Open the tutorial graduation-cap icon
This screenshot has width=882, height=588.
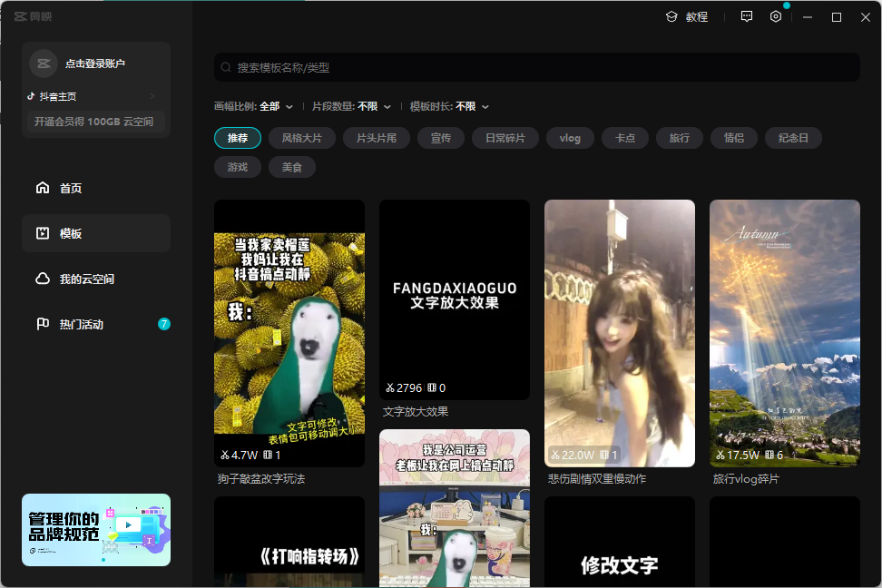[671, 17]
